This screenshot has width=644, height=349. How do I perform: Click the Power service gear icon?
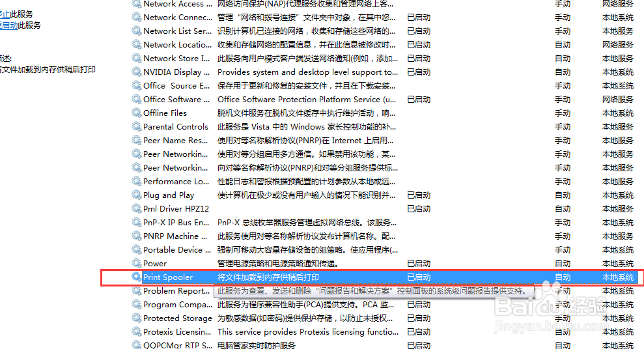(x=136, y=263)
